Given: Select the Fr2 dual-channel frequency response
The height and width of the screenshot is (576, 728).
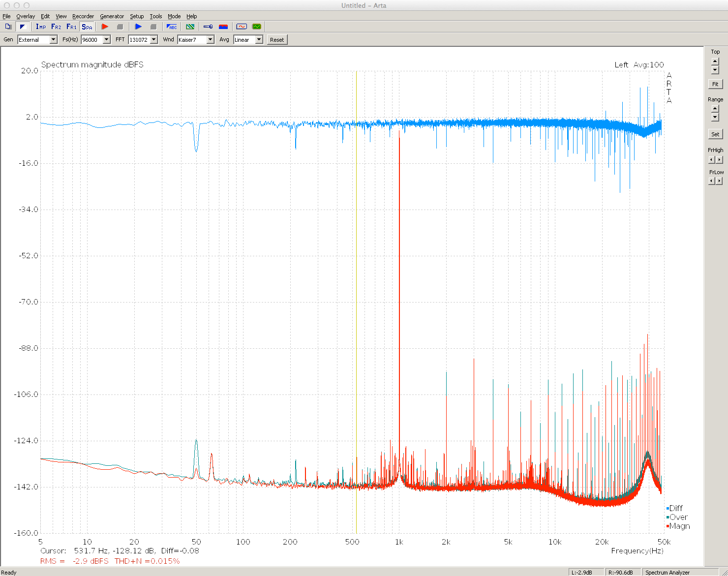Looking at the screenshot, I should 56,27.
